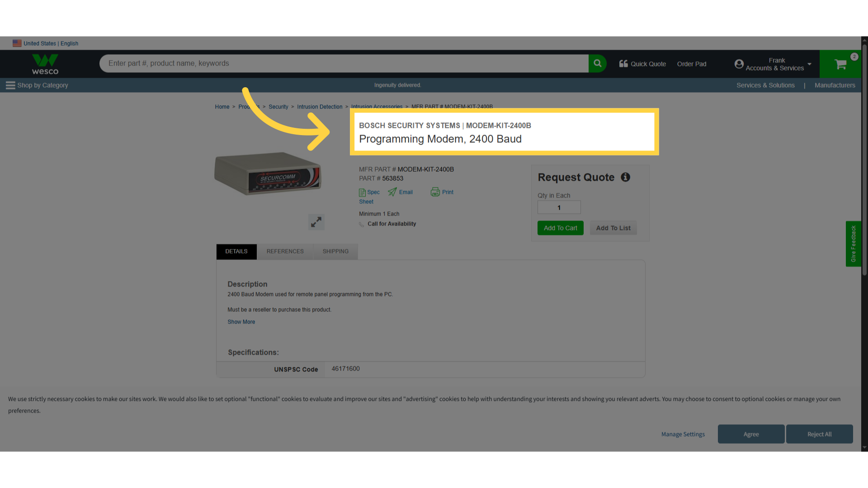Switch to the SHIPPING tab

[x=335, y=252]
